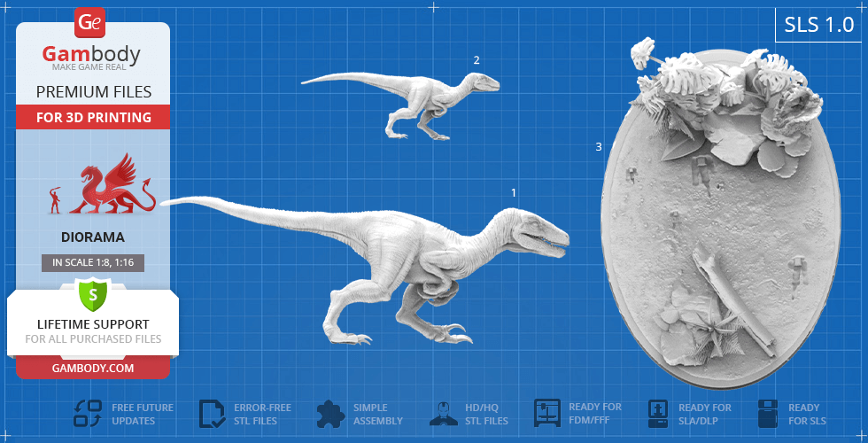Screen dimensions: 868x443
Task: Click the Lifetime Support text panel
Action: point(93,330)
